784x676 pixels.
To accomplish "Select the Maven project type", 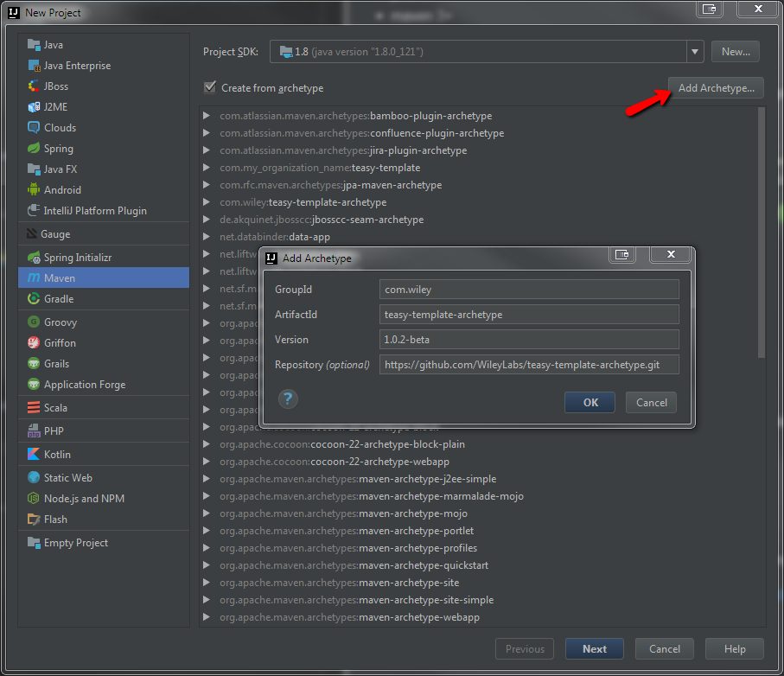I will (104, 278).
